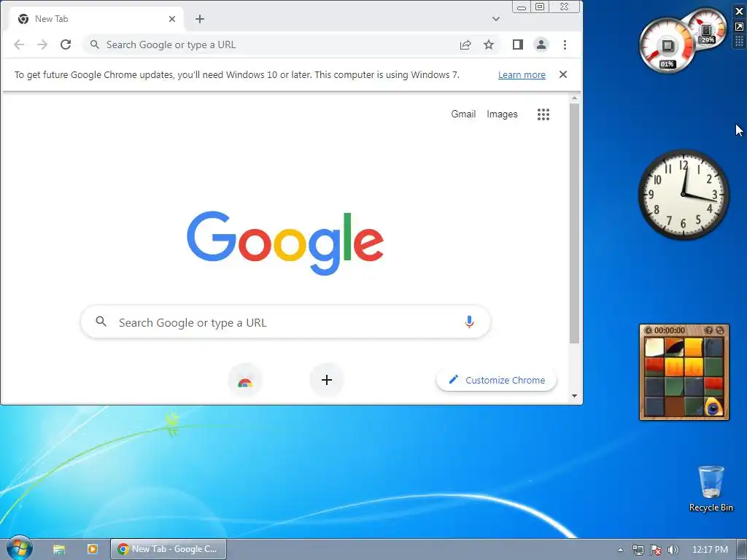This screenshot has height=560, width=747.
Task: Click the CPU meter gadget dial
Action: point(667,46)
